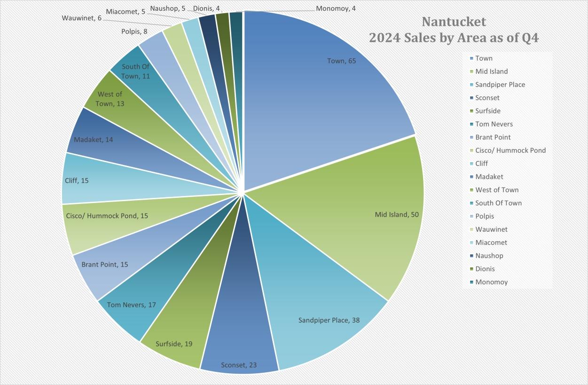This screenshot has width=588, height=385.
Task: Select the Monomoy, 4 data label
Action: tap(336, 8)
